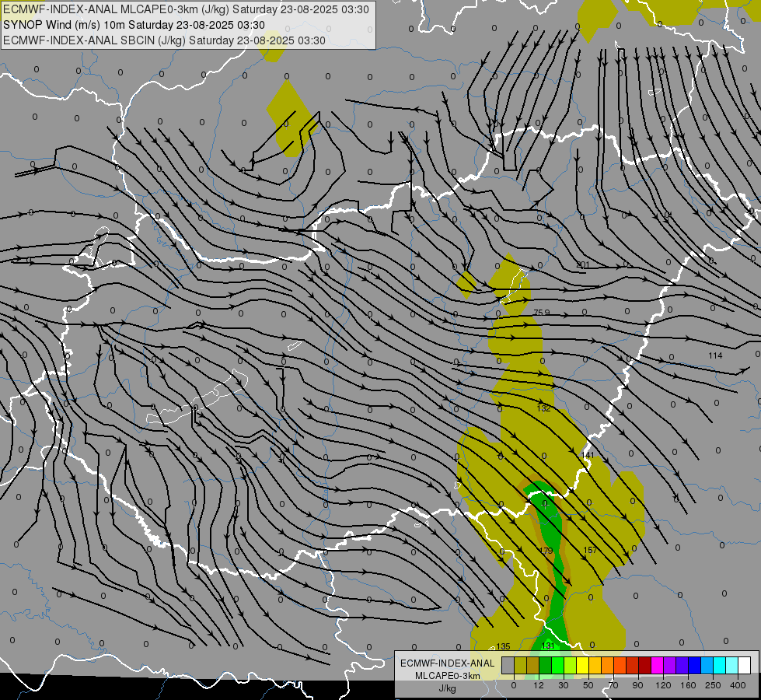Click the map value '114'
This screenshot has height=700, width=761.
pyautogui.click(x=715, y=355)
